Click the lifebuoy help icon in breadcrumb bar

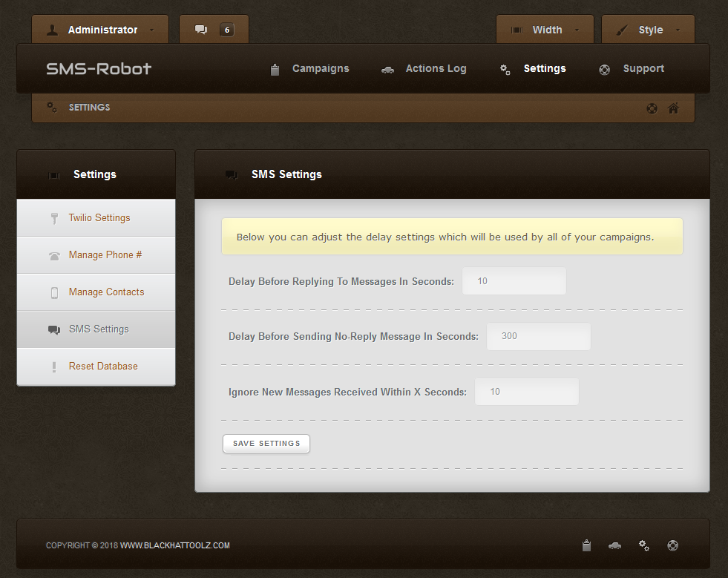click(652, 108)
